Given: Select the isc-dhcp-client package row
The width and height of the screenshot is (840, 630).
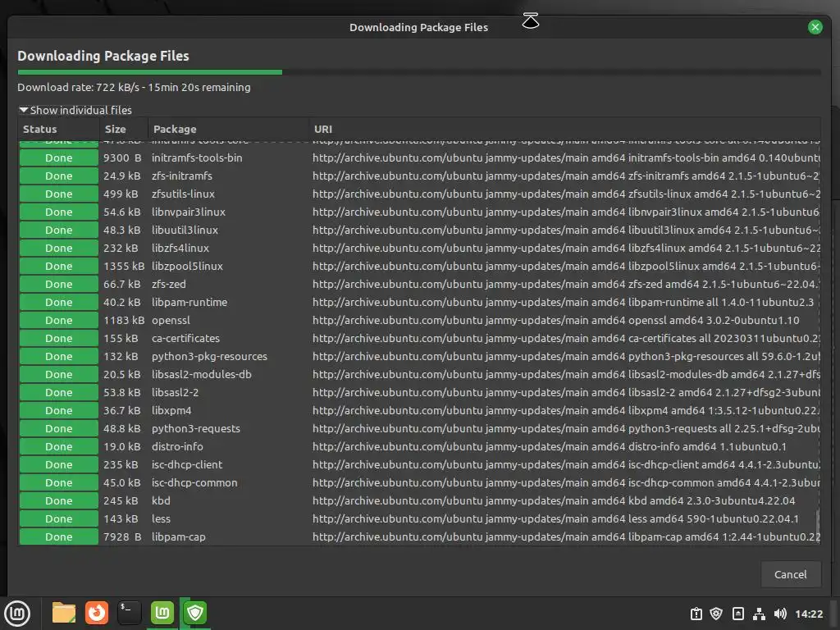Looking at the screenshot, I should (419, 464).
